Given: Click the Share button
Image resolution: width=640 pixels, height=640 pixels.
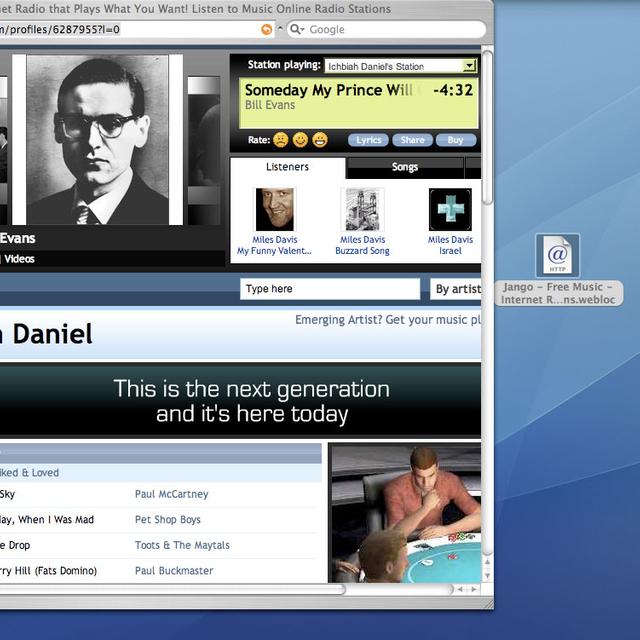Looking at the screenshot, I should 412,140.
